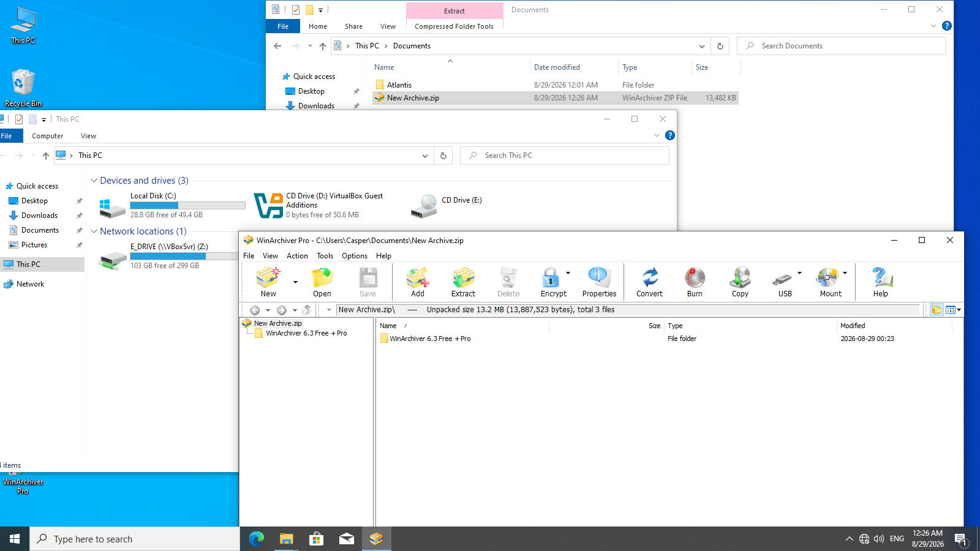Open Microsoft Store from the taskbar

click(x=316, y=539)
